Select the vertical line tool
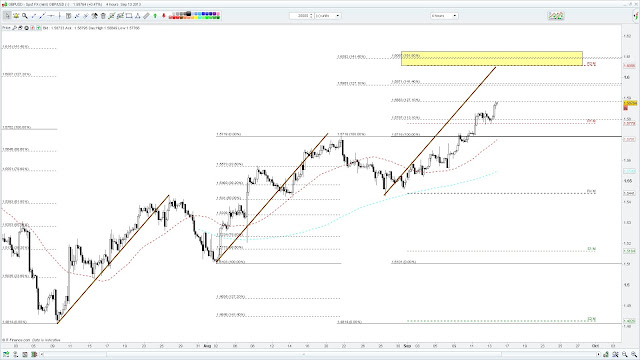The height and width of the screenshot is (360, 640). click(60, 16)
